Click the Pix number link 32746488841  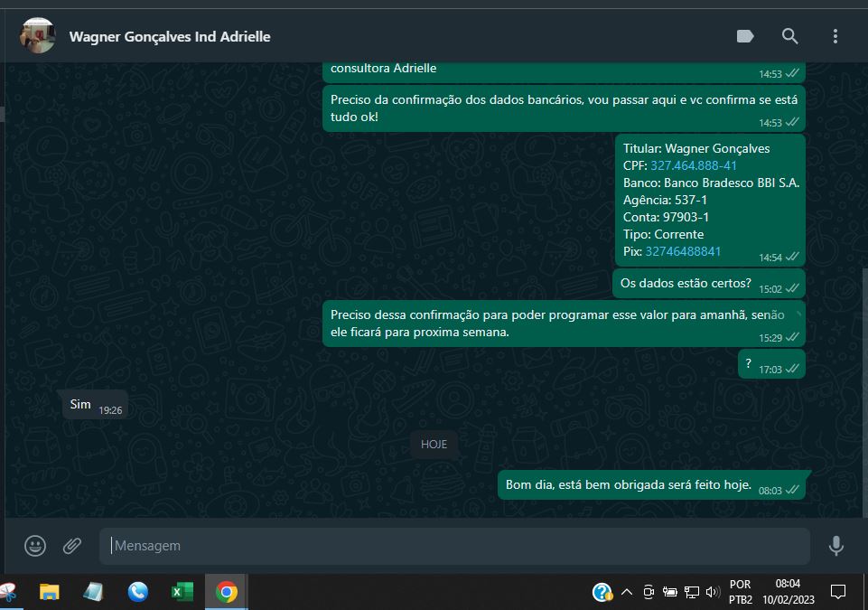click(x=683, y=251)
